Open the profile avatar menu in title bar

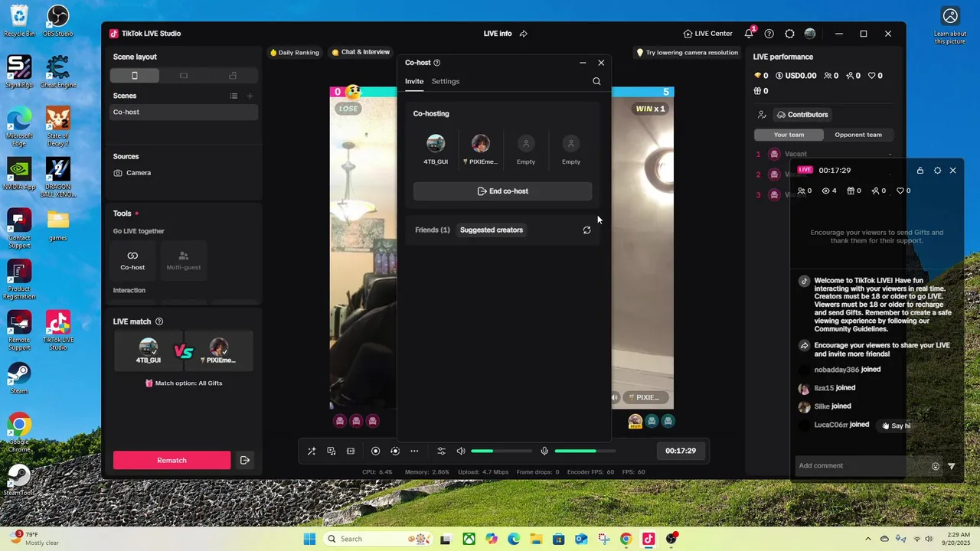810,34
